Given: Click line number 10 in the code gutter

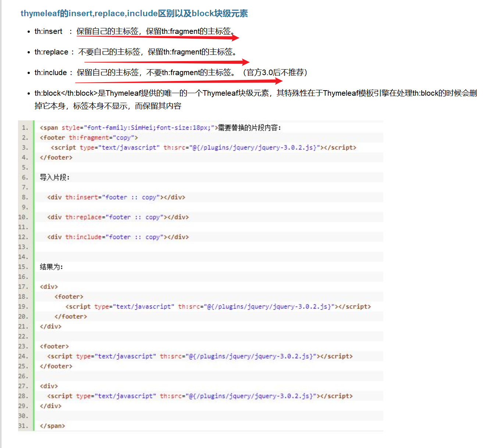Looking at the screenshot, I should (x=23, y=217).
